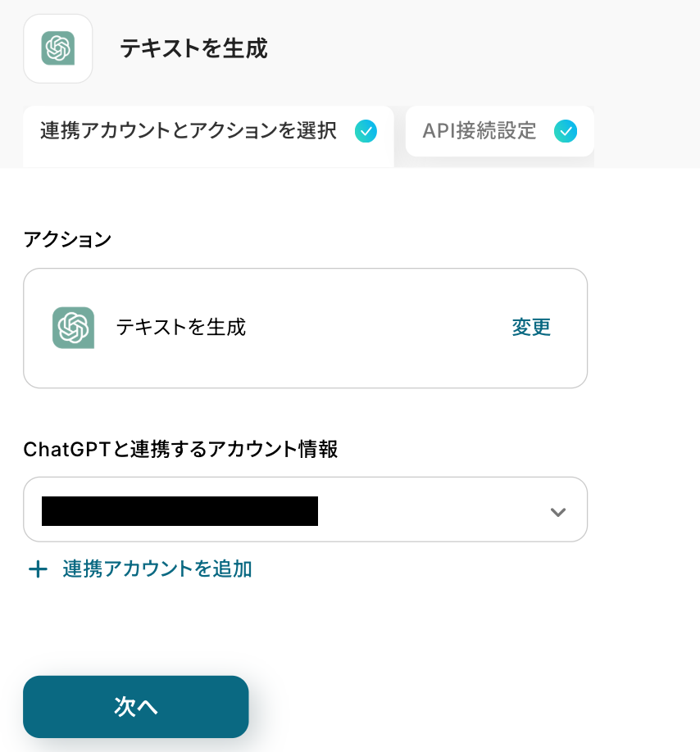Click the redacted account name in the dropdown
This screenshot has height=752, width=700.
tap(180, 511)
